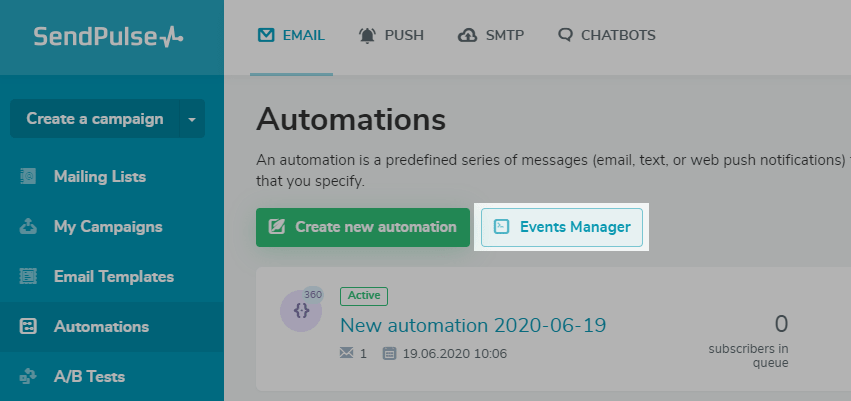Click the Automations sidebar icon

29,327
